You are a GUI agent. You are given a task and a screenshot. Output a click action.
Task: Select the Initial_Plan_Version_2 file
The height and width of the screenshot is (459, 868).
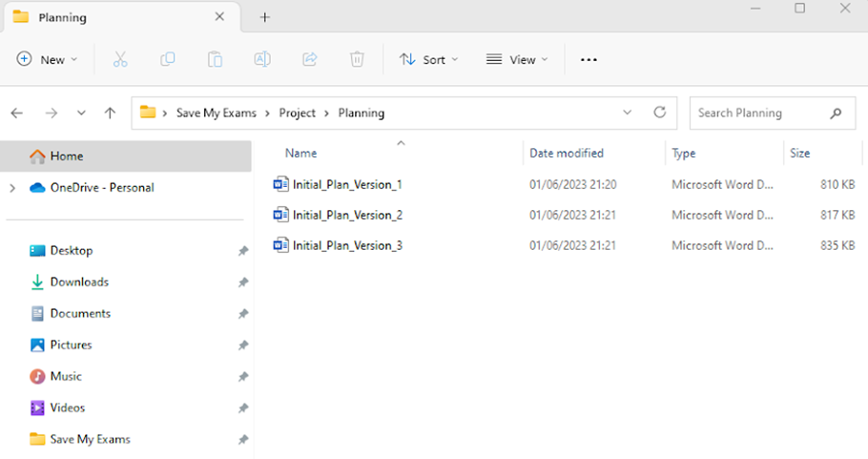pyautogui.click(x=347, y=215)
